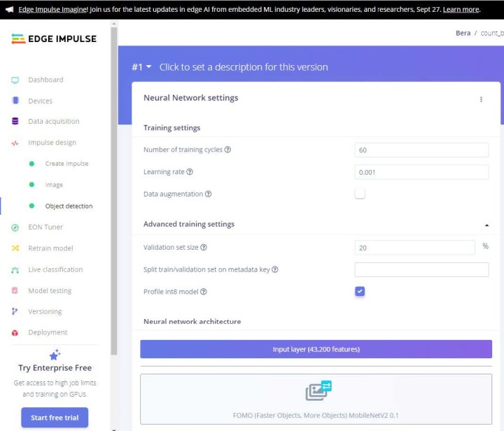Click the Deployment box icon

15,333
